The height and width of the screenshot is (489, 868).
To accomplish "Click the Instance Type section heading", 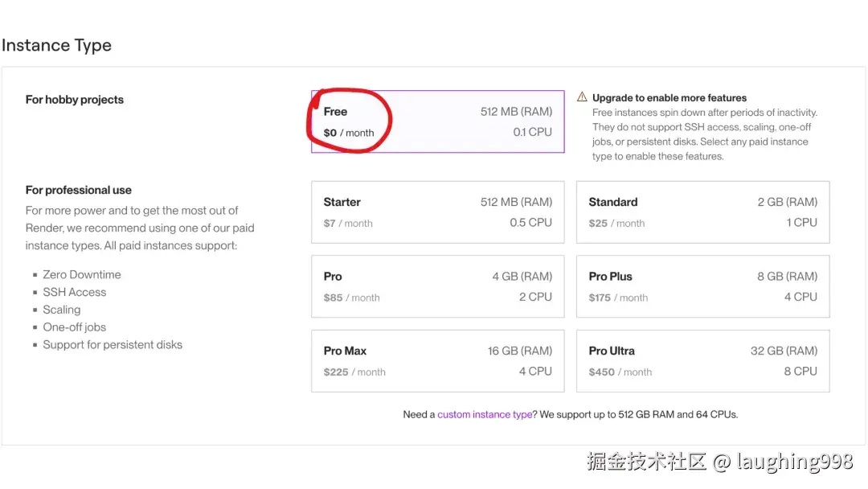I will click(x=56, y=46).
